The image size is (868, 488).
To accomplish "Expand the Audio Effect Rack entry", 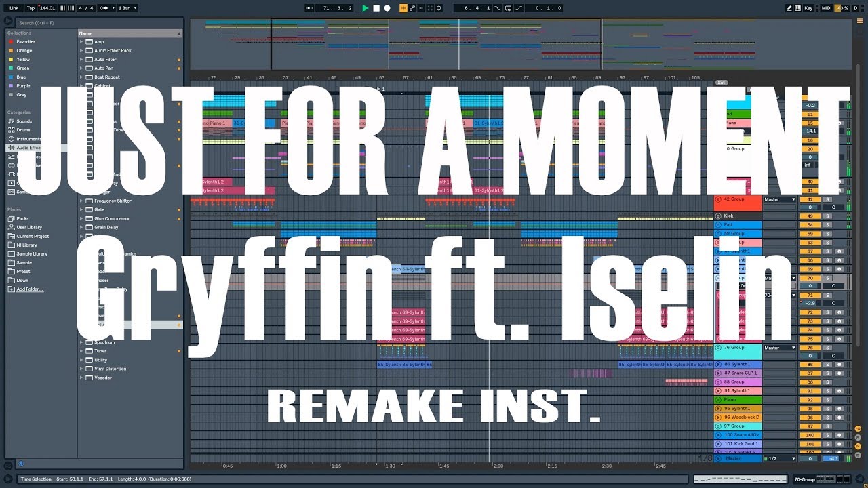I will [81, 51].
